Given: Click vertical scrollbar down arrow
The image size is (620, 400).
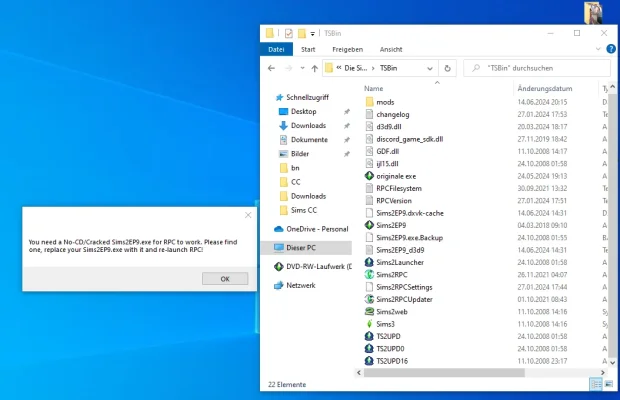Looking at the screenshot, I should [x=612, y=362].
